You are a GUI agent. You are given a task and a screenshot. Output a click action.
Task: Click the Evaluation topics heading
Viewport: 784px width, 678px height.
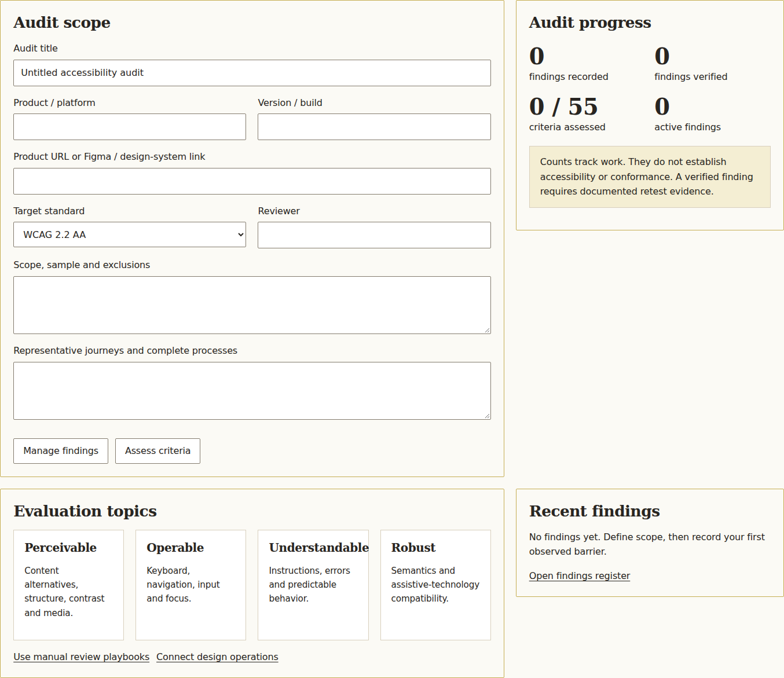coord(85,511)
